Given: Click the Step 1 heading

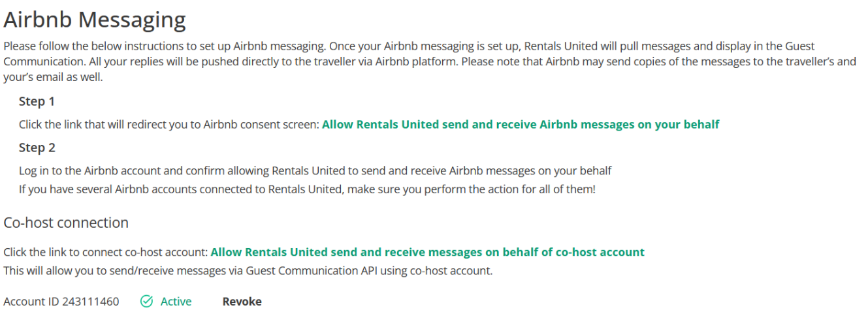Looking at the screenshot, I should [37, 102].
